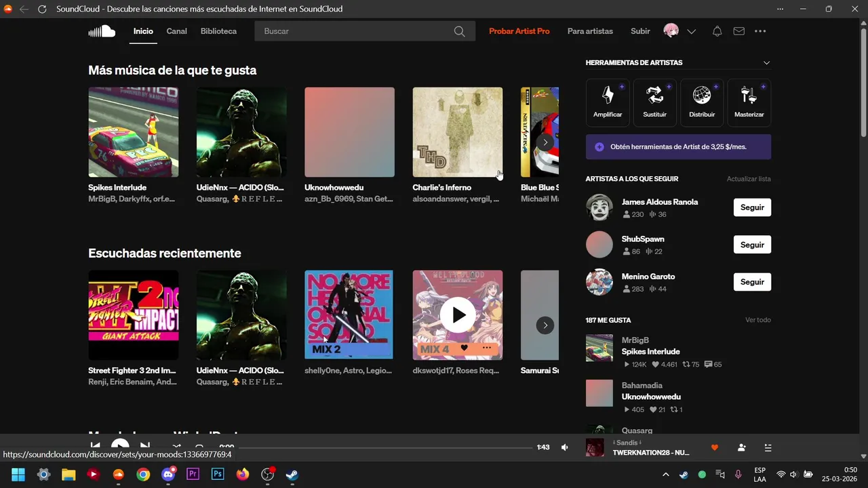Open taskbar clock showing 0:50
The height and width of the screenshot is (488, 868).
[x=839, y=474]
